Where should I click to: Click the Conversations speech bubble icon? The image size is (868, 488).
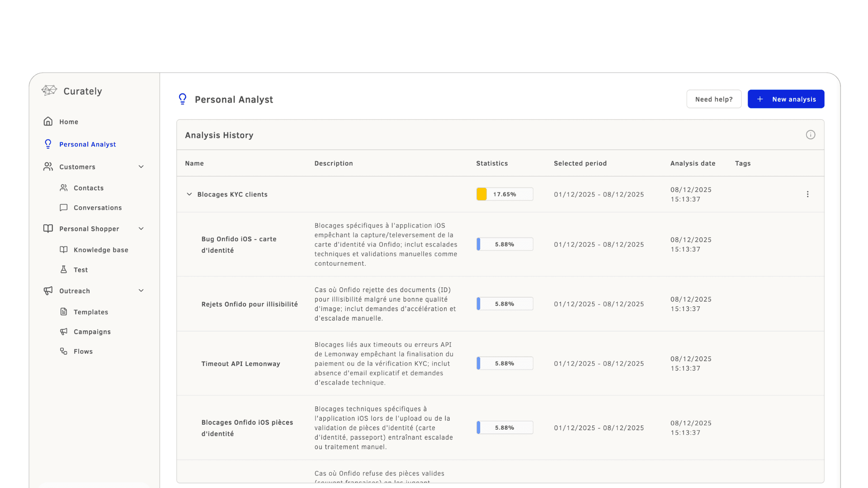point(63,207)
